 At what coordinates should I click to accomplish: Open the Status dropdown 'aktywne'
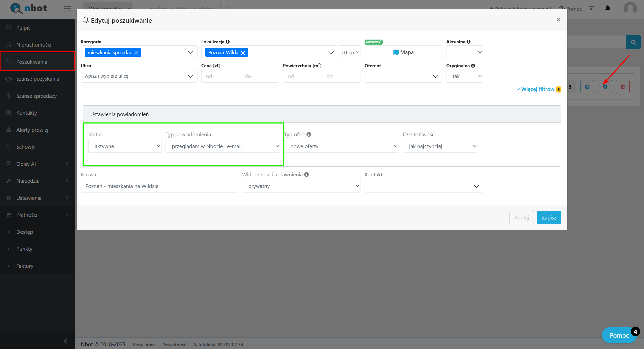point(125,146)
